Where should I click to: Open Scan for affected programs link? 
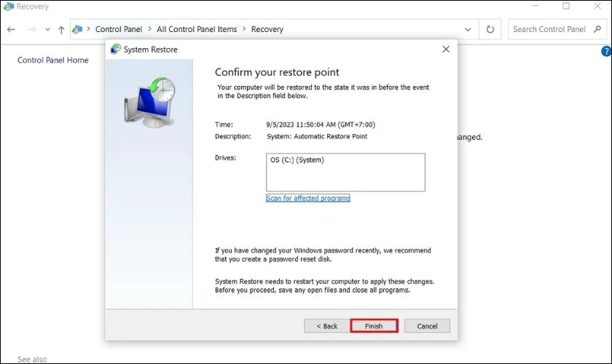point(308,198)
